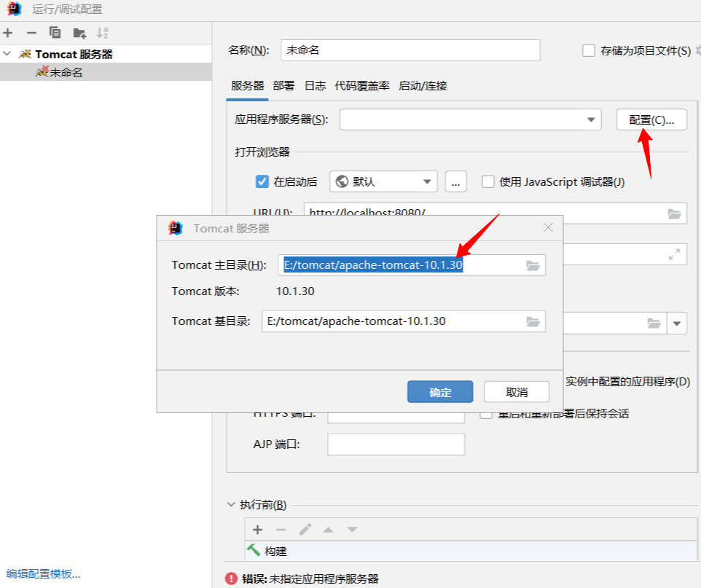Open the 默认 browser dropdown

[x=383, y=181]
